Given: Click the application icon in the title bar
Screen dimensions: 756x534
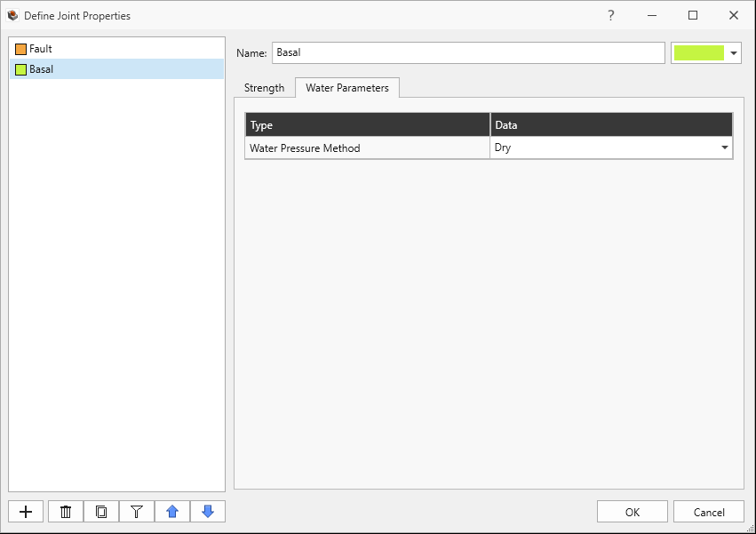Looking at the screenshot, I should [x=12, y=15].
